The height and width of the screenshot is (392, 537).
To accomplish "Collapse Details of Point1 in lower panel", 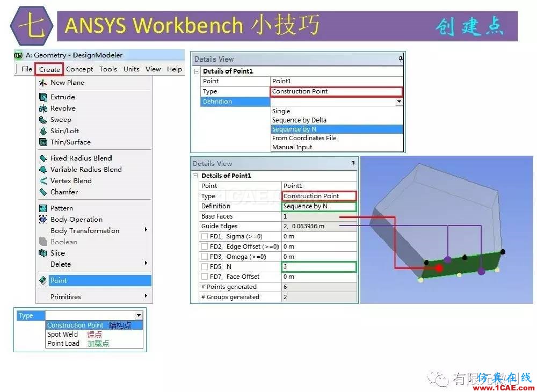I will (x=195, y=176).
